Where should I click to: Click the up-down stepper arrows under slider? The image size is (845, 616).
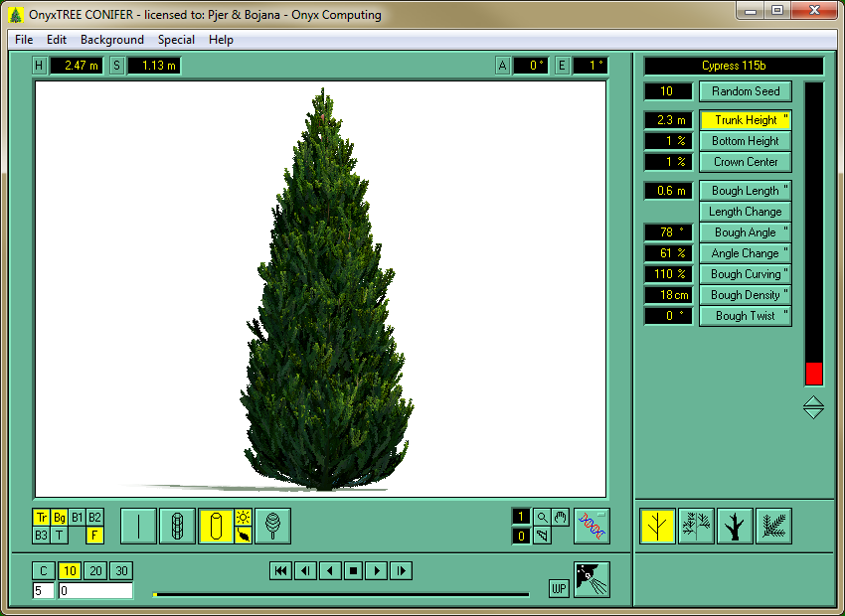pos(813,407)
